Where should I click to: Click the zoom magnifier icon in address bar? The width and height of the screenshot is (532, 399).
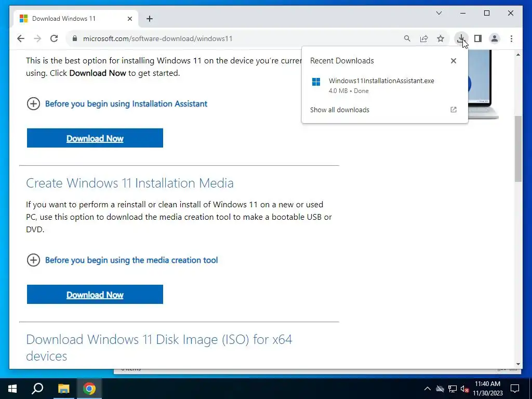coord(407,38)
